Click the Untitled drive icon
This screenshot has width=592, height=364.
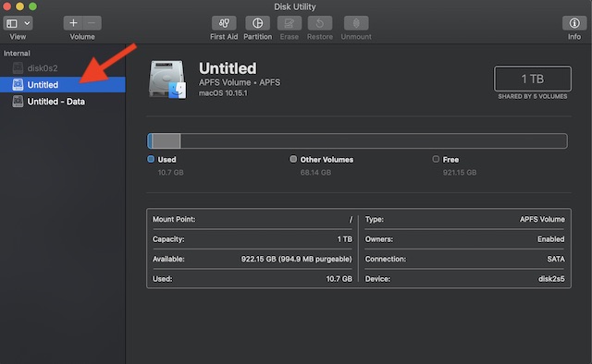coord(167,79)
